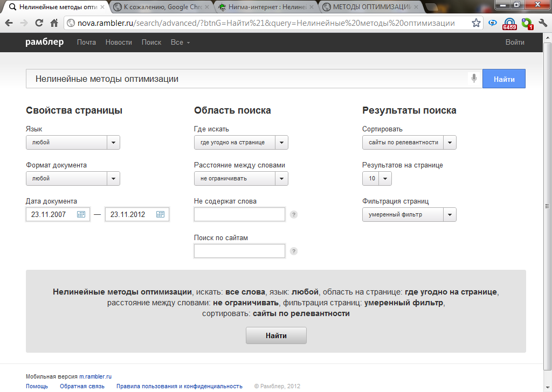The height and width of the screenshot is (392, 552).
Task: Open the Обратная связь footer link
Action: (82, 386)
